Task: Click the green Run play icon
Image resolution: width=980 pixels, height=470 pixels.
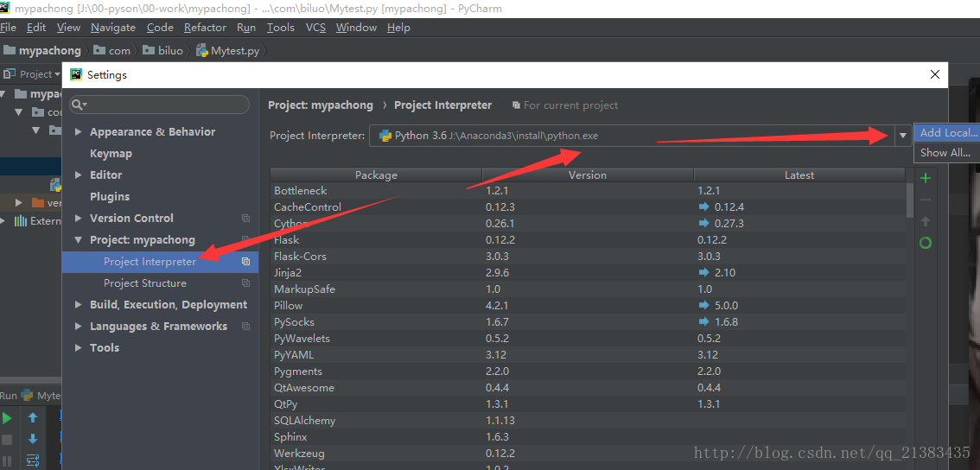Action: coord(7,418)
